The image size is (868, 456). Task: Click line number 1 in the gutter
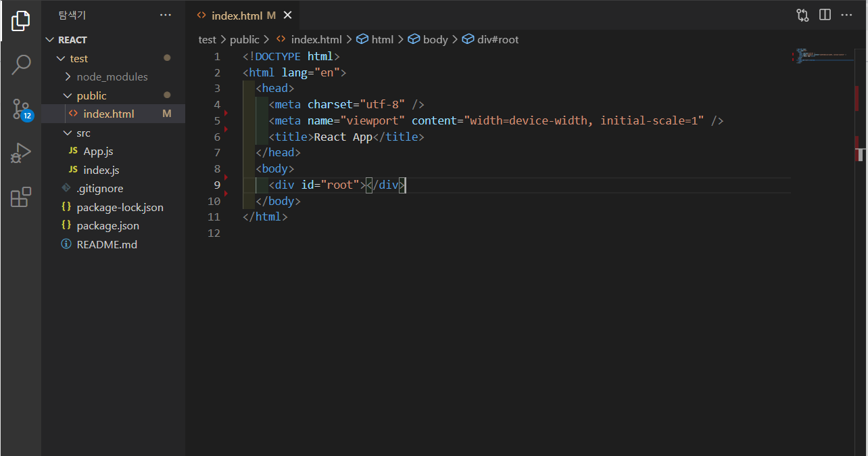coord(217,57)
